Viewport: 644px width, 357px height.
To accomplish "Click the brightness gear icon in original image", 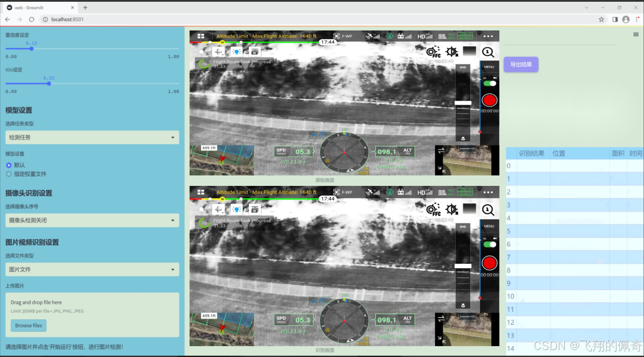I will (x=452, y=52).
